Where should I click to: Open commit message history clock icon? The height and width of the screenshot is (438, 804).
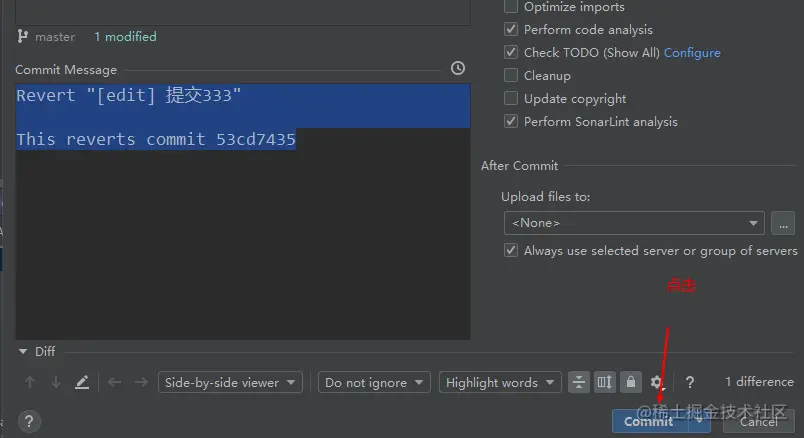click(458, 68)
